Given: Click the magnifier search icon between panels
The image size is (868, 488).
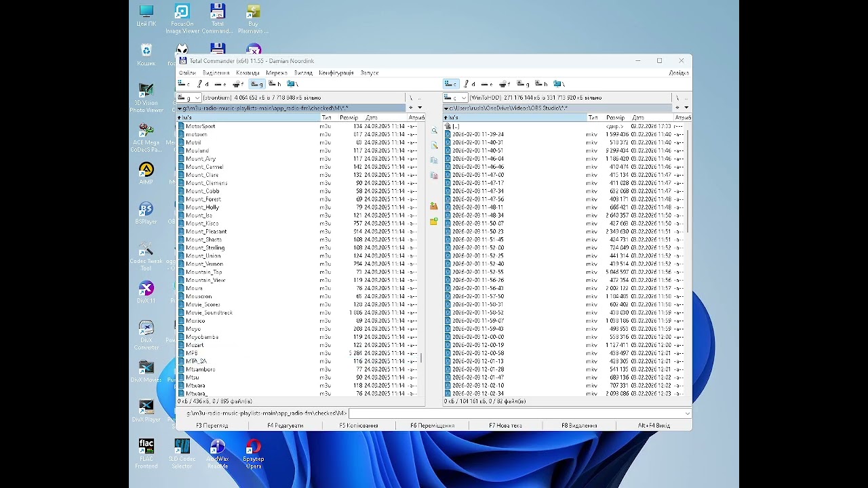Looking at the screenshot, I should tap(434, 131).
